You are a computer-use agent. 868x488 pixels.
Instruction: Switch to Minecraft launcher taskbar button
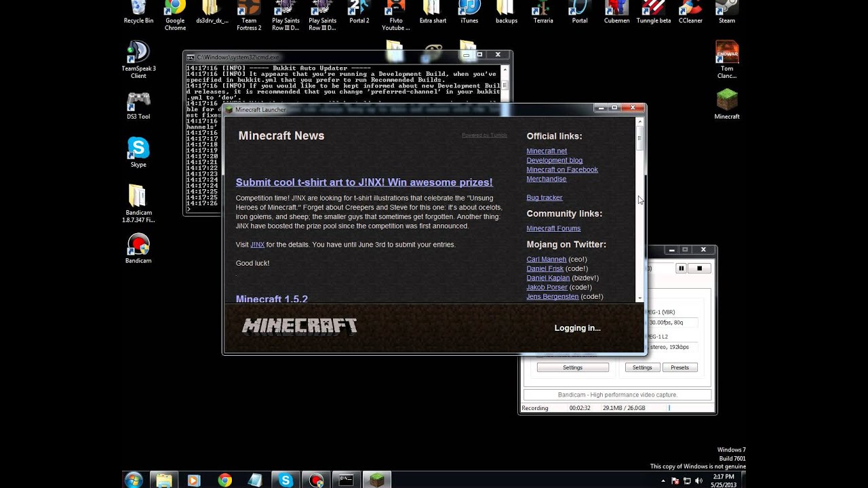[377, 480]
